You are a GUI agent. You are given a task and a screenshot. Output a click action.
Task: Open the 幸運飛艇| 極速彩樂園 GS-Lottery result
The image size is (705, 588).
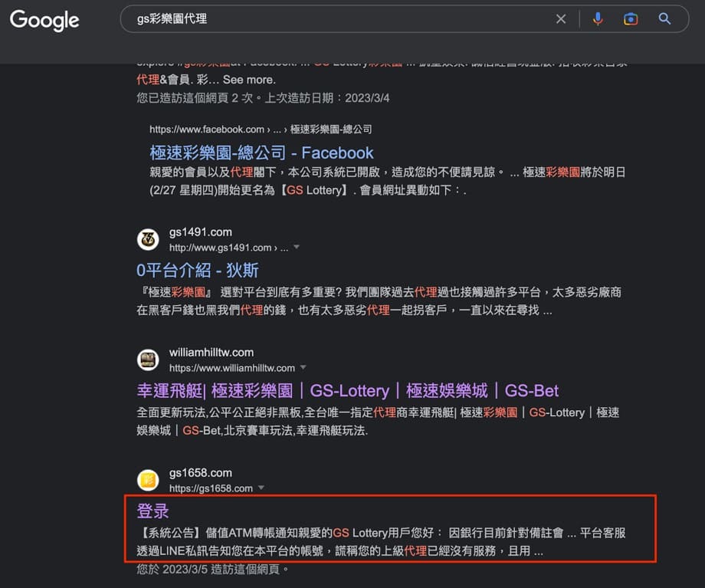[348, 390]
